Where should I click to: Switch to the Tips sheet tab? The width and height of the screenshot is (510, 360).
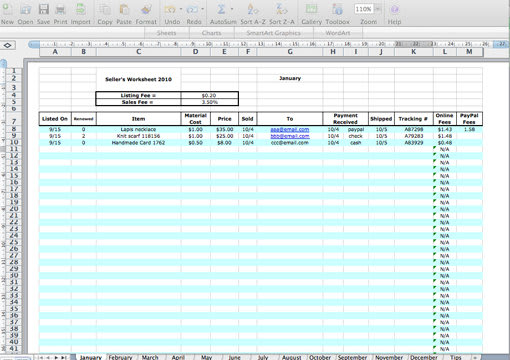(x=456, y=357)
